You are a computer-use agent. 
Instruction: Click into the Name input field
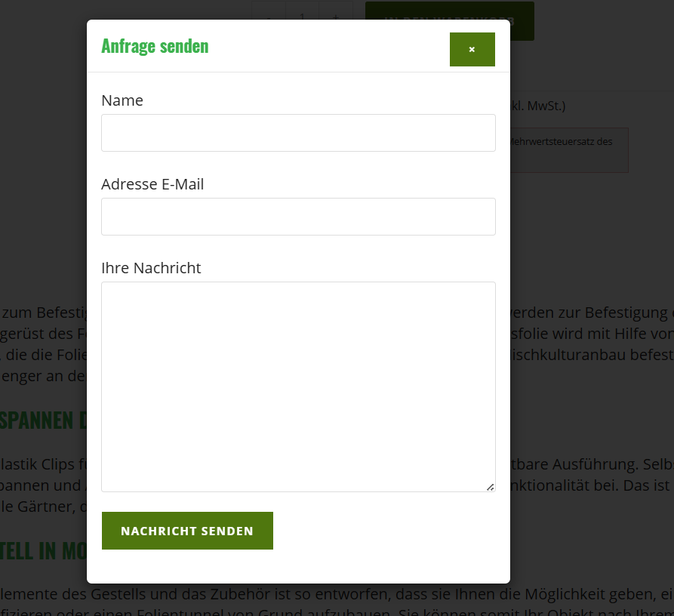point(298,133)
